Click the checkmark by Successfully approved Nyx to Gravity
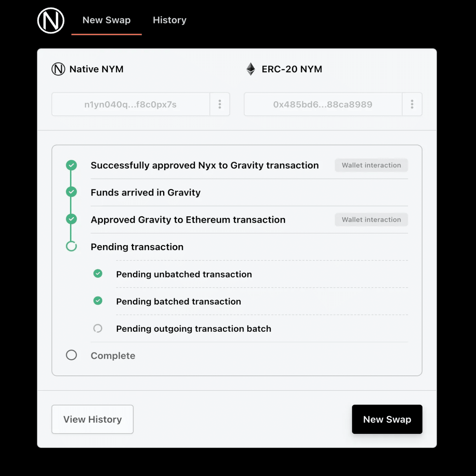 71,165
